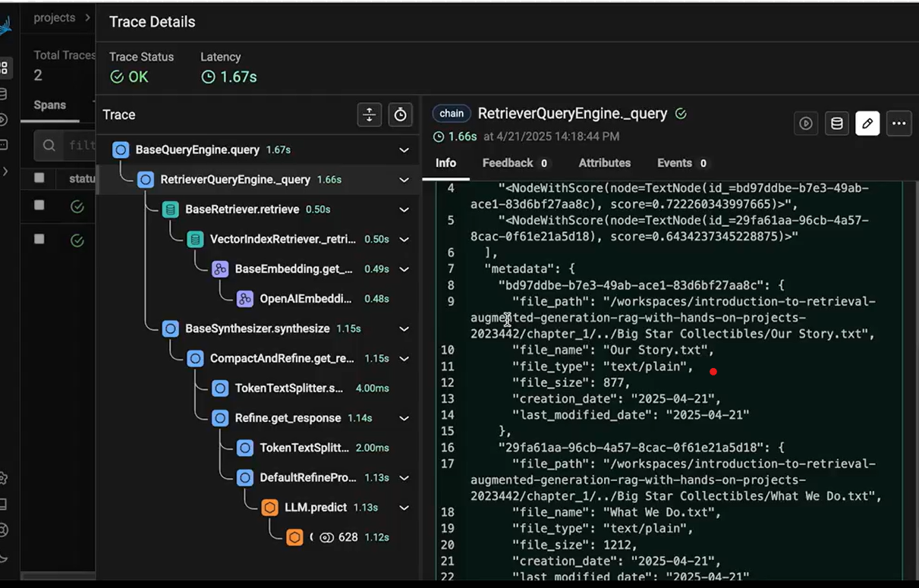Collapse the BaseQueryEngine.query span chevron
This screenshot has height=588, width=919.
[404, 150]
